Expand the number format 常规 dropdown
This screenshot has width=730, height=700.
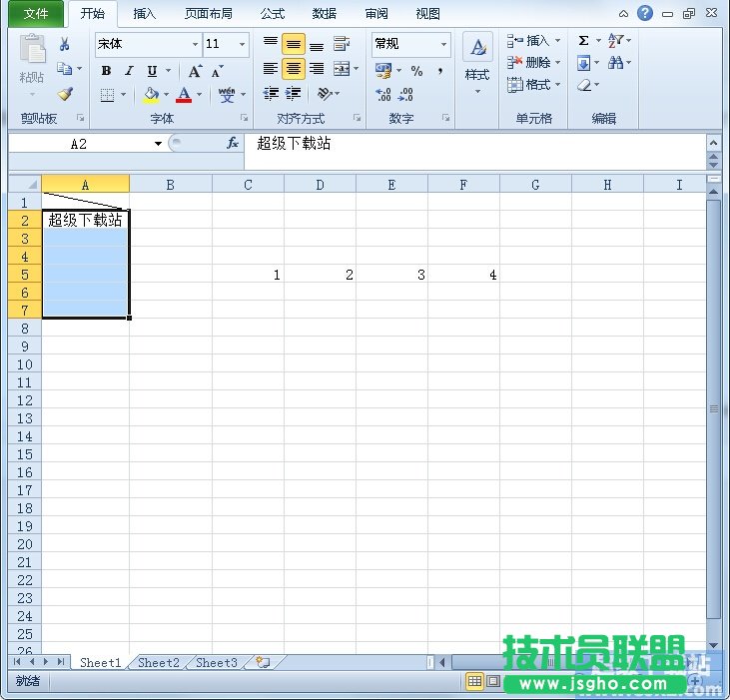point(444,45)
